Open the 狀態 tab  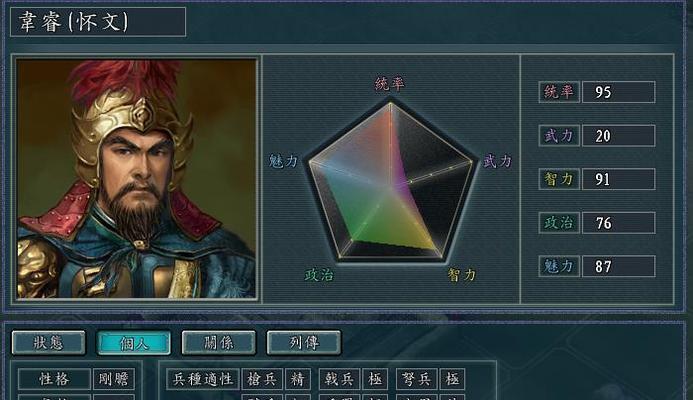(49, 343)
